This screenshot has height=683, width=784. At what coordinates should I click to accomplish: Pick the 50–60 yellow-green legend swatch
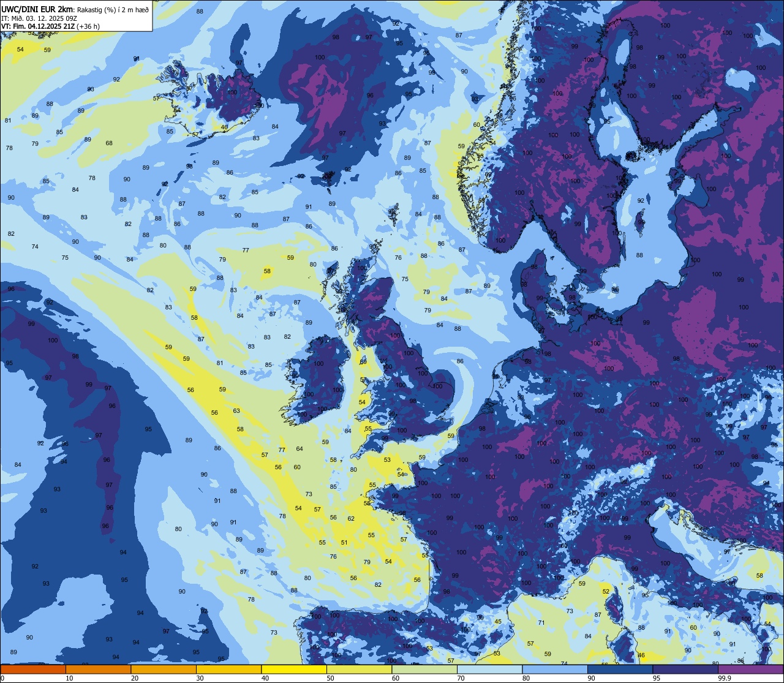click(x=359, y=669)
